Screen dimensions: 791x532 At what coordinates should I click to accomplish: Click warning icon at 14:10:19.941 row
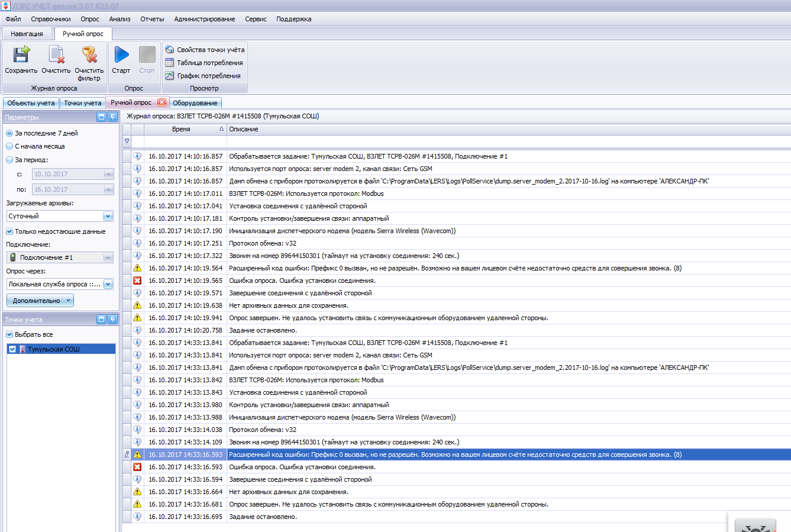pyautogui.click(x=137, y=318)
